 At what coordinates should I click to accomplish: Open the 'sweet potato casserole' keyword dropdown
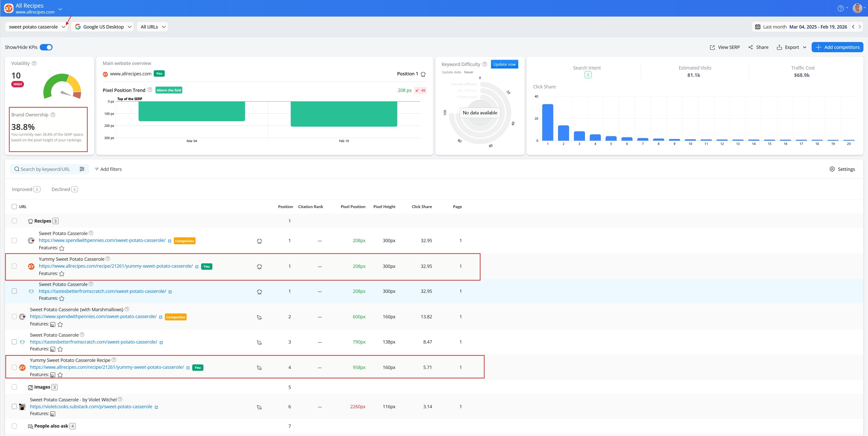36,27
